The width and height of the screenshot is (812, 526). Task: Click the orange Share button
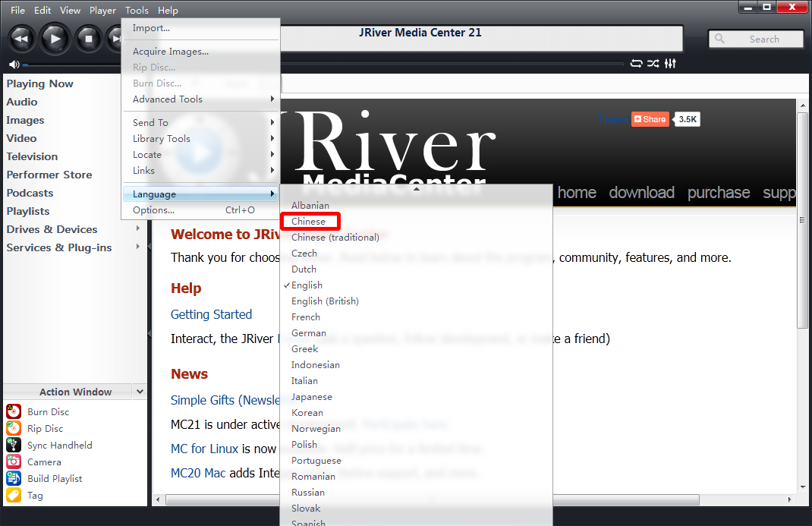point(650,119)
